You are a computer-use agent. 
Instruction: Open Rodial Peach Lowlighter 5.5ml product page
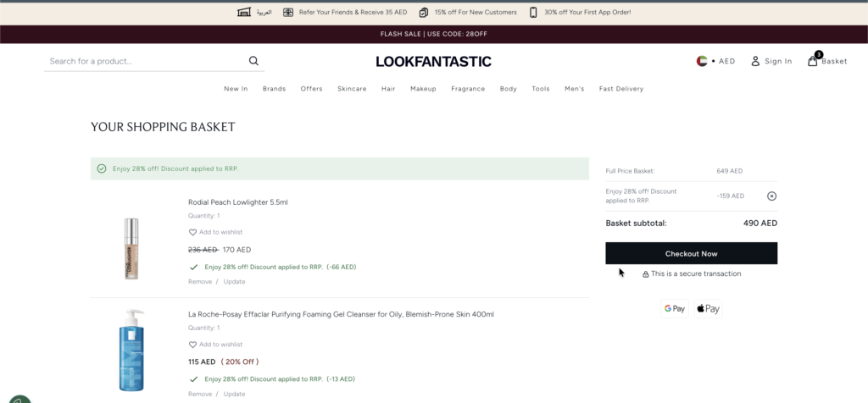(238, 202)
